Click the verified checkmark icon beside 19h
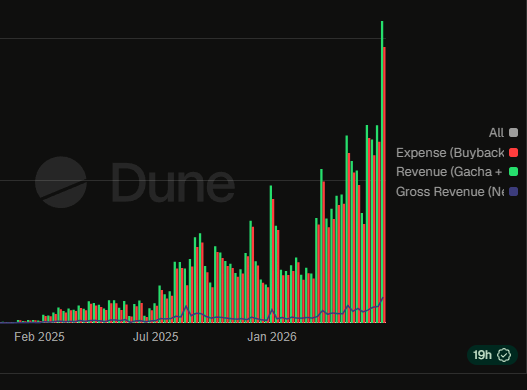 pos(504,355)
